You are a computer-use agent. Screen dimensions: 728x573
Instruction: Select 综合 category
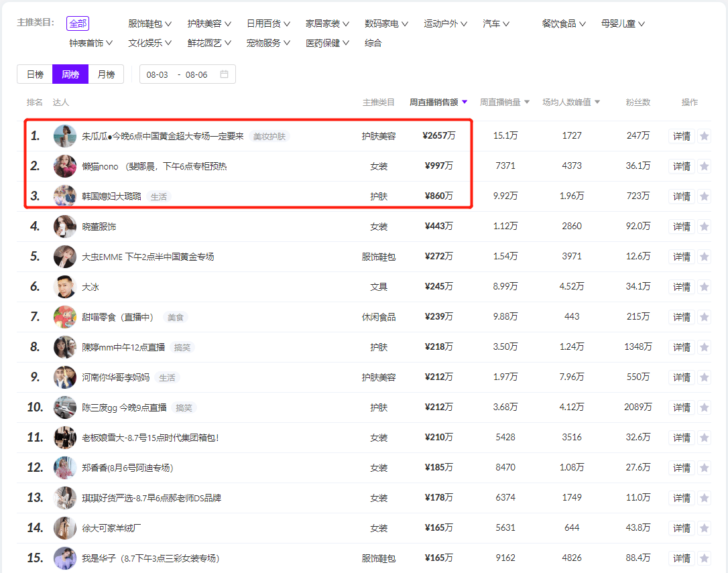(373, 43)
